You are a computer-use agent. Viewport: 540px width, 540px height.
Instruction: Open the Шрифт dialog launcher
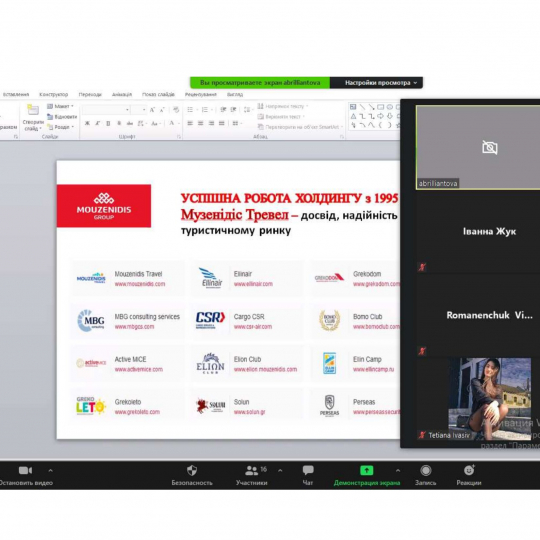point(179,137)
